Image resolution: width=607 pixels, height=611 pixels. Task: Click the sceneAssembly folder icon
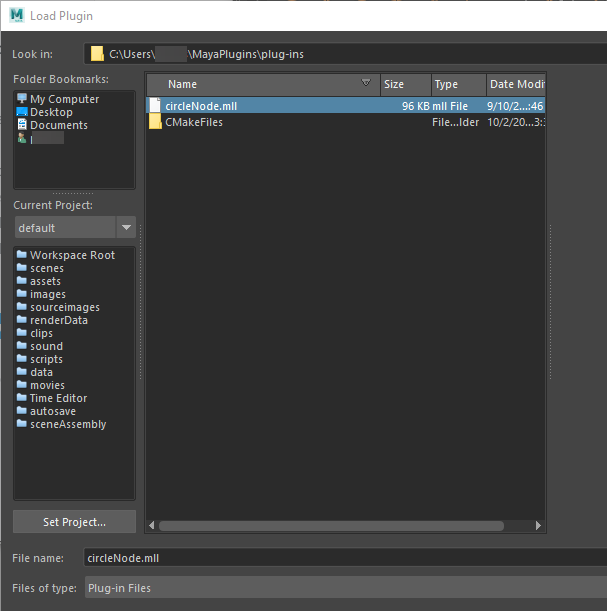[22, 424]
